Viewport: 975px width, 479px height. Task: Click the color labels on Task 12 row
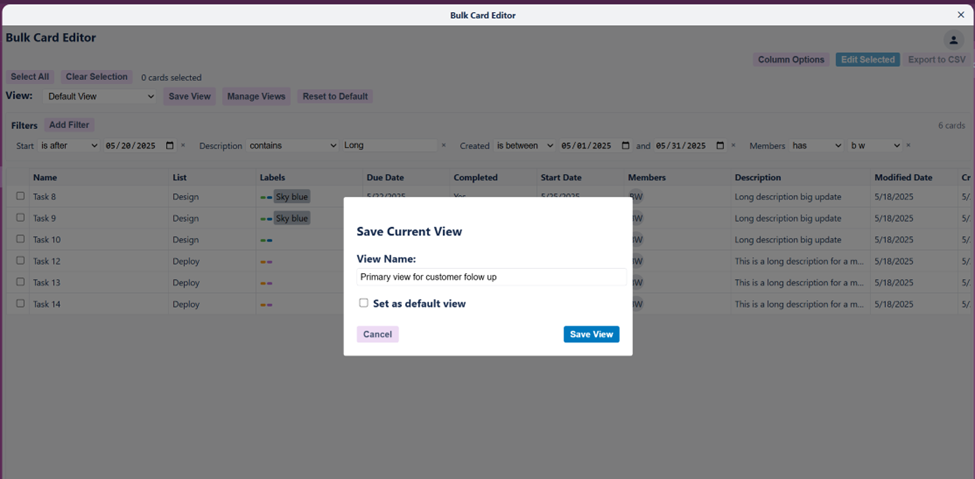(x=266, y=262)
